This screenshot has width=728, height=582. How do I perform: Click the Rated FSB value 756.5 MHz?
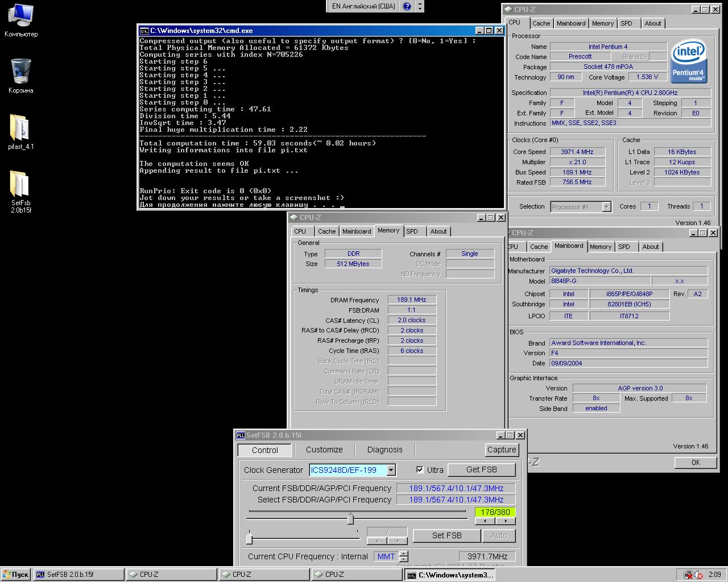pos(577,182)
